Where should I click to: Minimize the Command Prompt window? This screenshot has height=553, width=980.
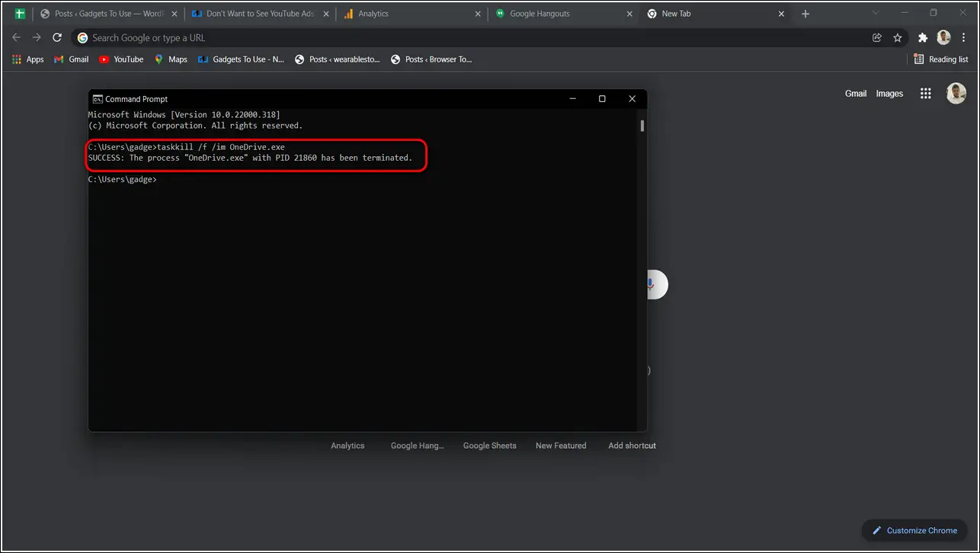click(572, 99)
